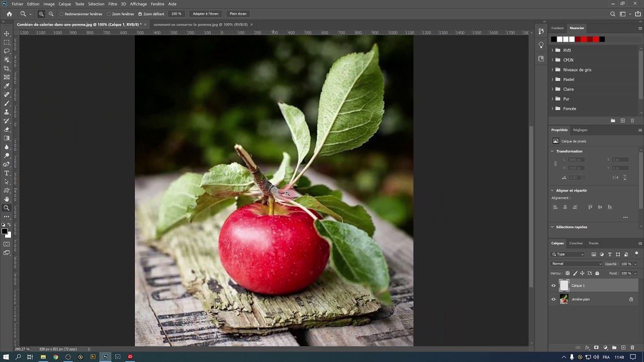Open the Filtre menu
The width and height of the screenshot is (644, 362).
(x=113, y=4)
